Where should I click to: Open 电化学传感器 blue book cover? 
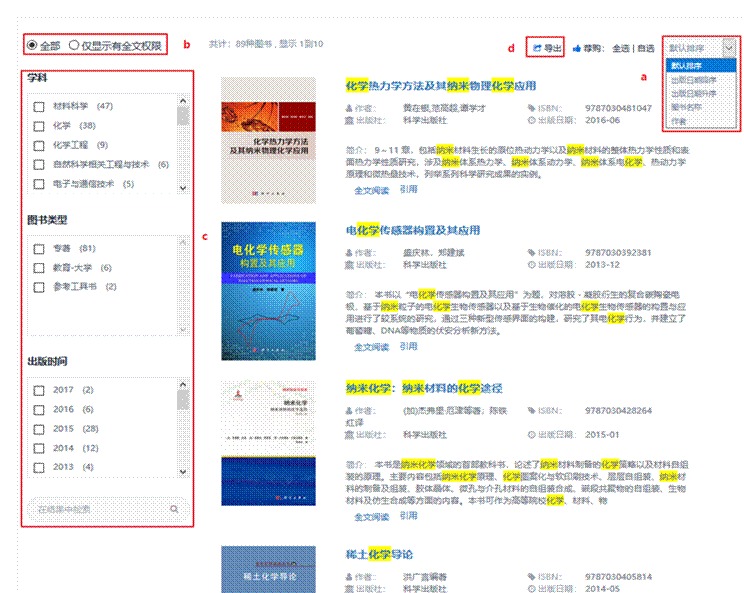click(269, 291)
